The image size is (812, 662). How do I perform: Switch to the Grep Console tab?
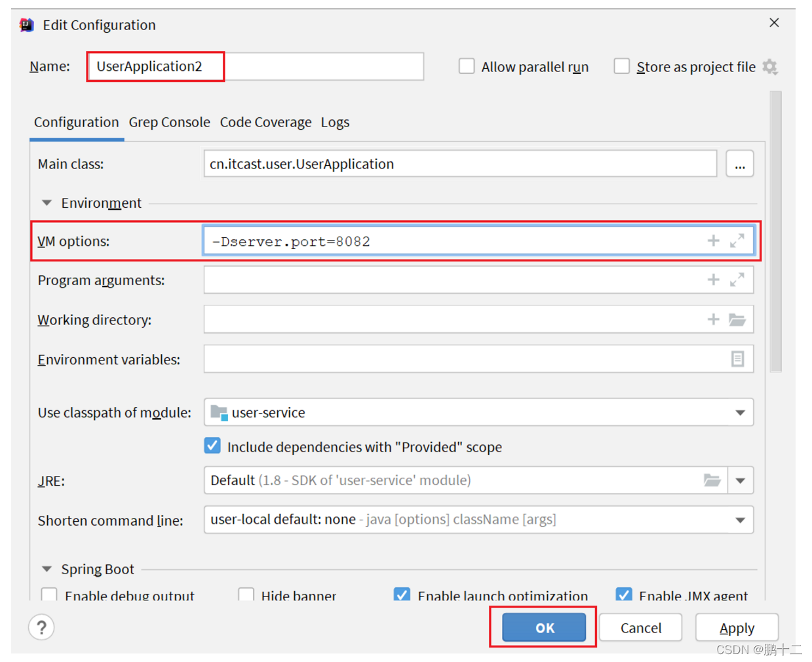(x=169, y=123)
